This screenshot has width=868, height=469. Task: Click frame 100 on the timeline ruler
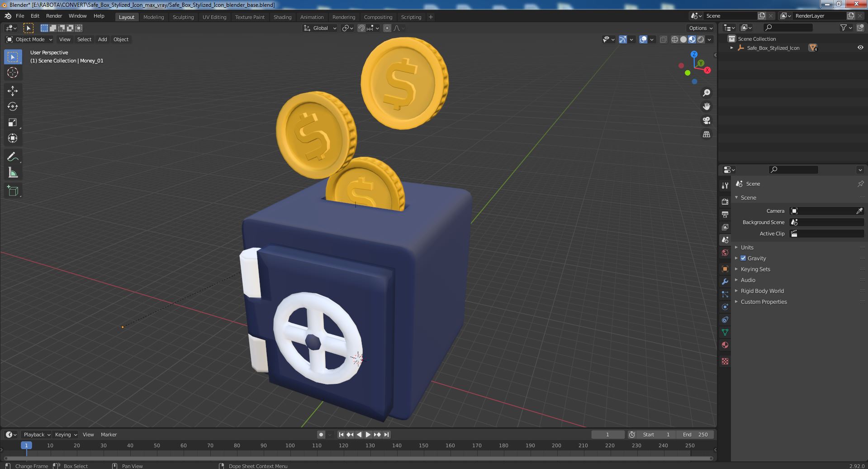pyautogui.click(x=290, y=445)
